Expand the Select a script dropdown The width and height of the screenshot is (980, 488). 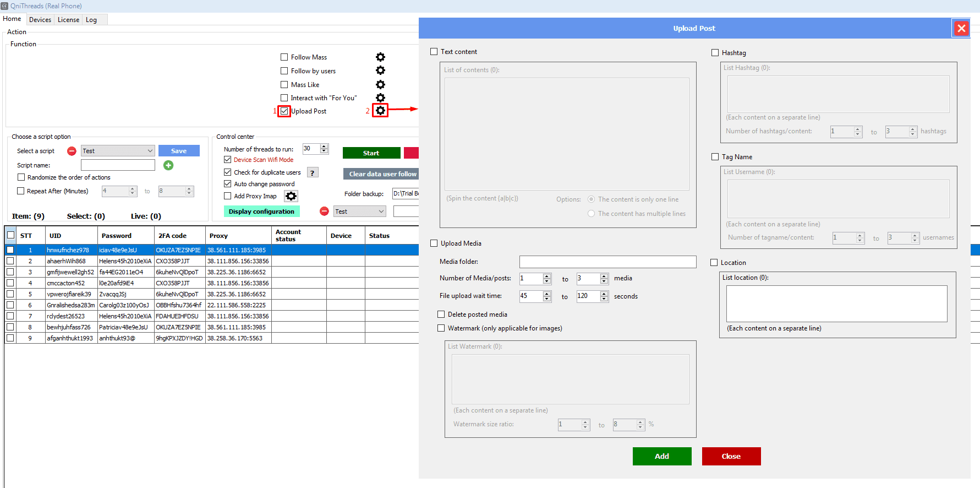[x=150, y=151]
